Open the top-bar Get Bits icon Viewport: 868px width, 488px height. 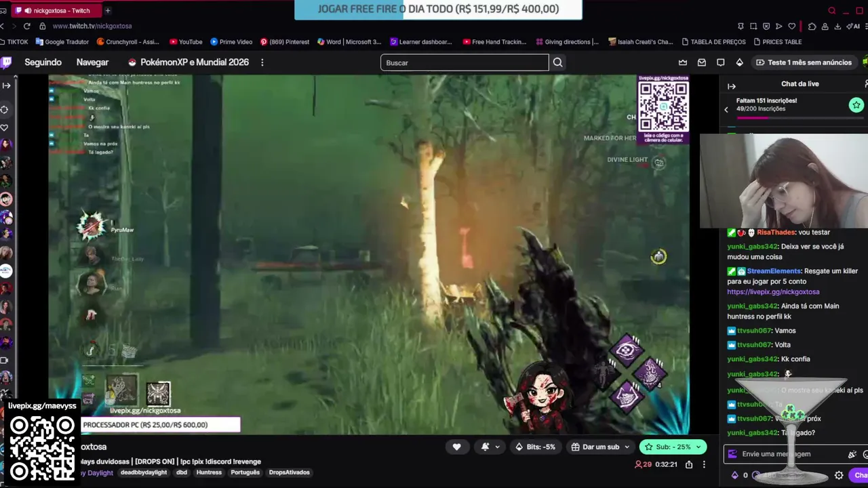click(740, 62)
